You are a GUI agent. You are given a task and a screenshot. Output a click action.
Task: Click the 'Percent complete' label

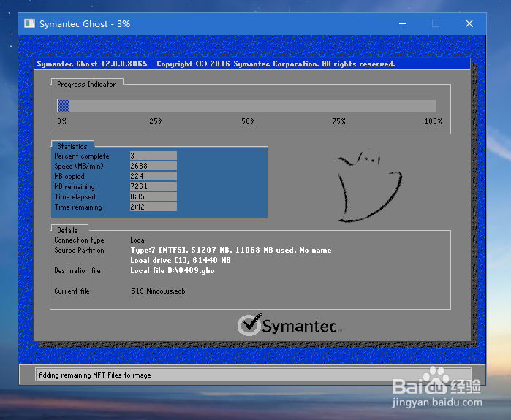click(x=82, y=156)
